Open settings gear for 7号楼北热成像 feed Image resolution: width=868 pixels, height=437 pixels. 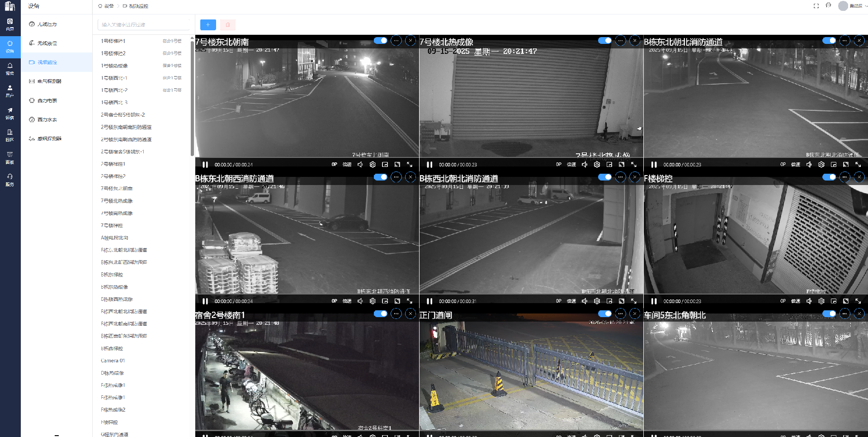[597, 165]
